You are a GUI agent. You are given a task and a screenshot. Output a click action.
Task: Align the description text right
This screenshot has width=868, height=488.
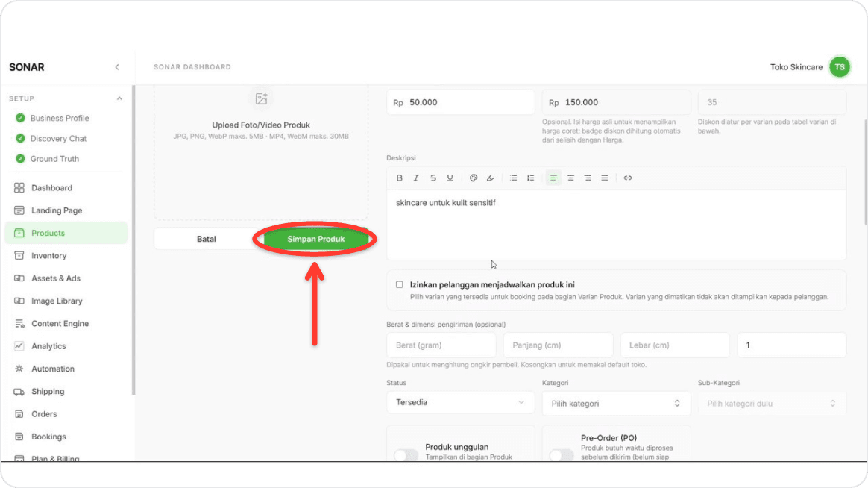(x=588, y=178)
